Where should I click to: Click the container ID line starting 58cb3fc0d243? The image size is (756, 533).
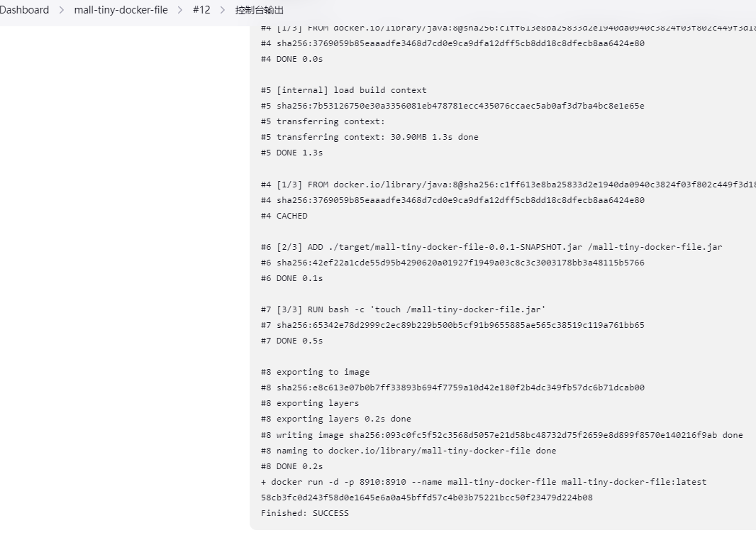426,498
